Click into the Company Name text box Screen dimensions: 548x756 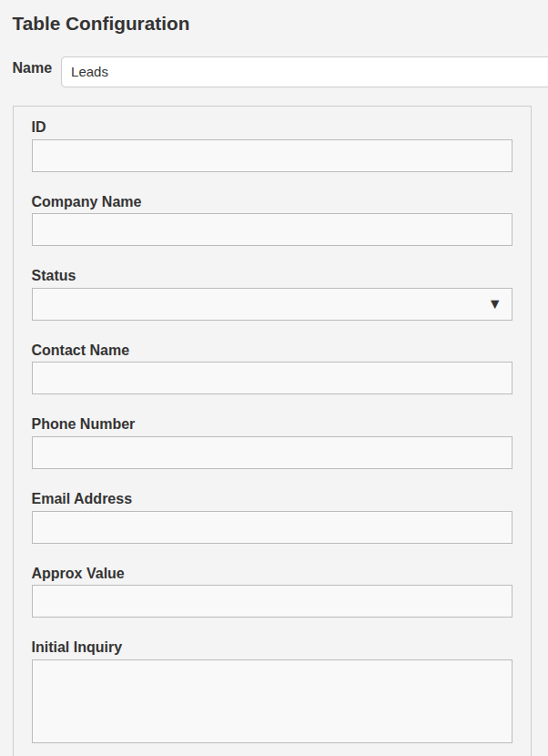271,230
